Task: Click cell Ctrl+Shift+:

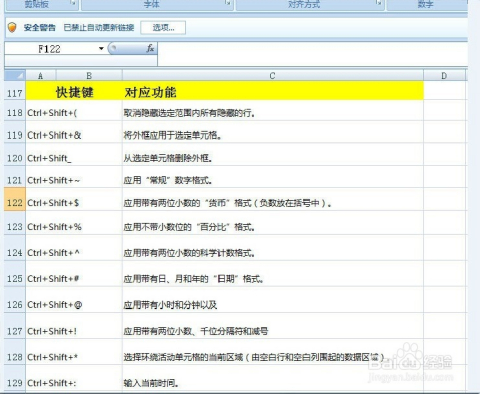Action: (74, 378)
